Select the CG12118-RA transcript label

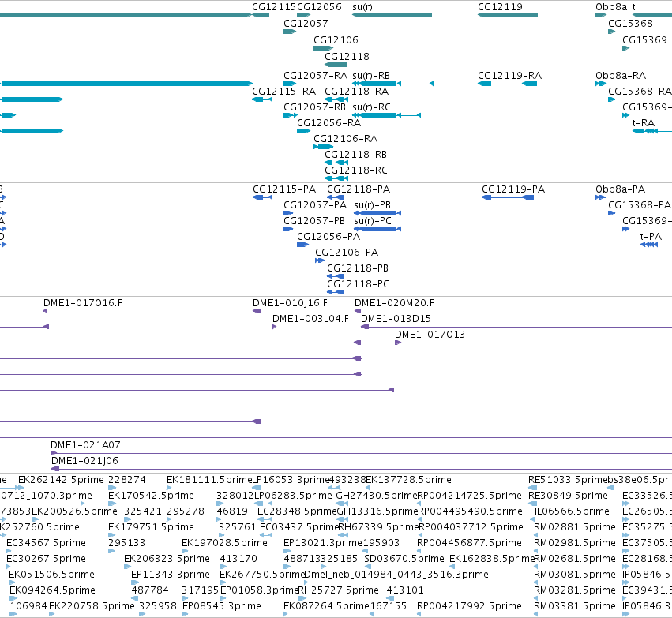pos(357,92)
